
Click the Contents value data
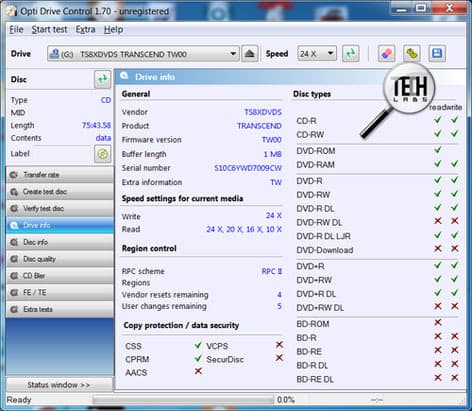pos(103,138)
